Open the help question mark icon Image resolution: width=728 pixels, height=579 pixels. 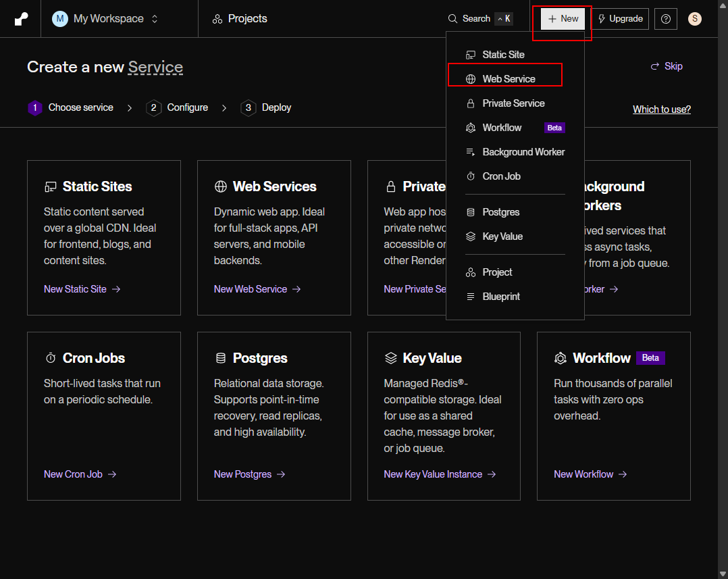pyautogui.click(x=665, y=18)
